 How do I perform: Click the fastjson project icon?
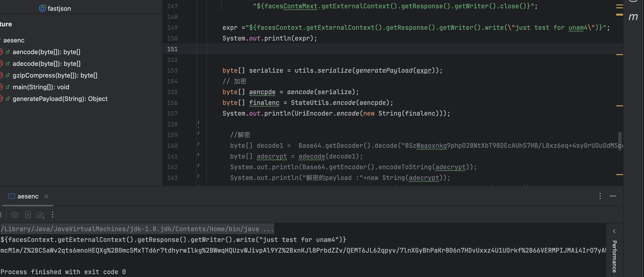coord(42,8)
